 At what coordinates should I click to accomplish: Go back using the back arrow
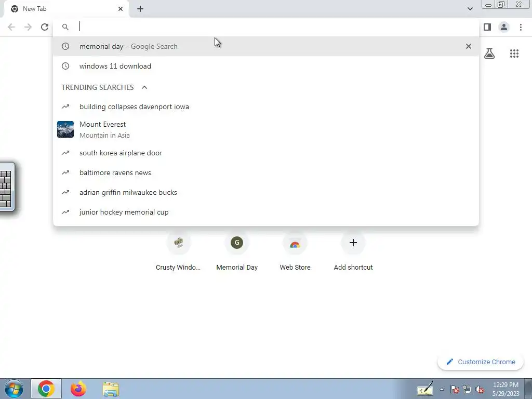[x=11, y=27]
